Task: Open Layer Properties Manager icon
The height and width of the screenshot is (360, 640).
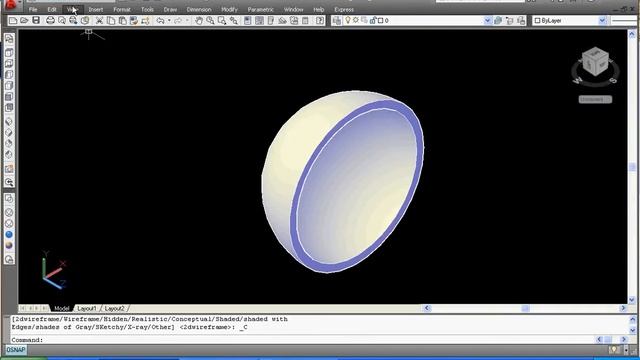Action: pyautogui.click(x=337, y=20)
